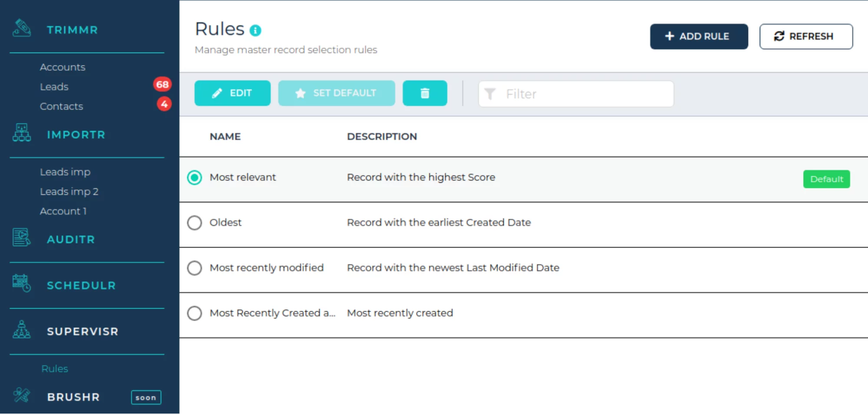The width and height of the screenshot is (868, 414).
Task: Open Rules link under Supervisr
Action: 55,368
